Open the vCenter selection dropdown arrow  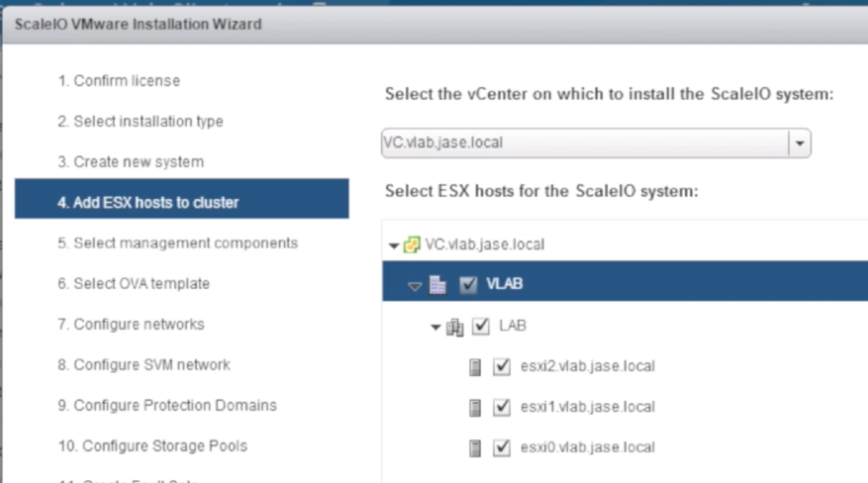point(799,143)
